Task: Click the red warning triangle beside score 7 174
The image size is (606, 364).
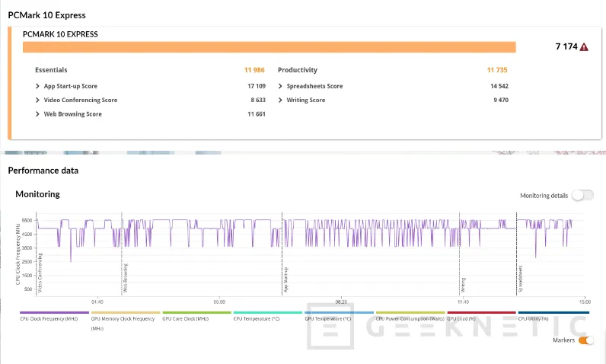Action: pos(584,46)
